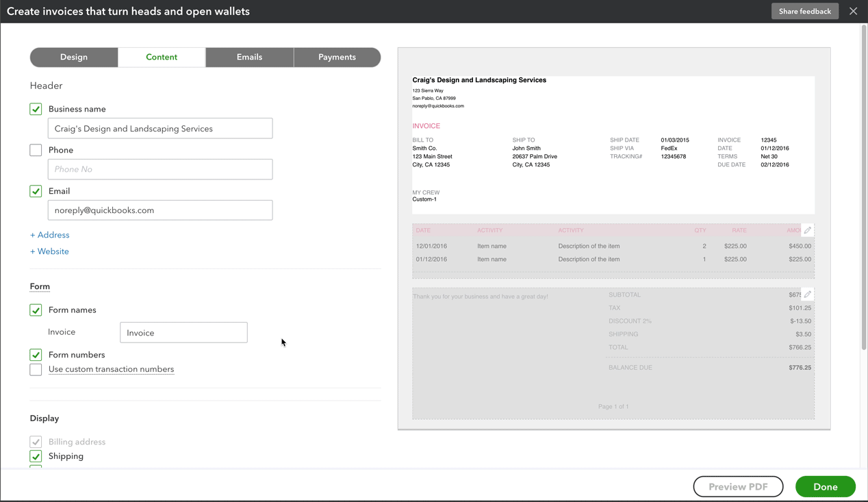868x502 pixels.
Task: Toggle the Form names checkbox
Action: (x=36, y=310)
